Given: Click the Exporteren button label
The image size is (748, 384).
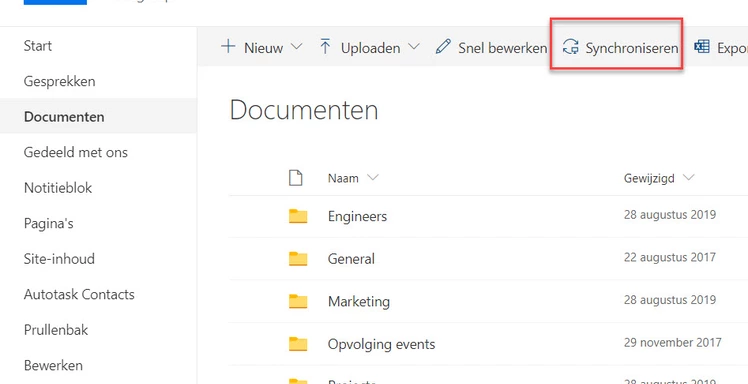Looking at the screenshot, I should pos(732,48).
